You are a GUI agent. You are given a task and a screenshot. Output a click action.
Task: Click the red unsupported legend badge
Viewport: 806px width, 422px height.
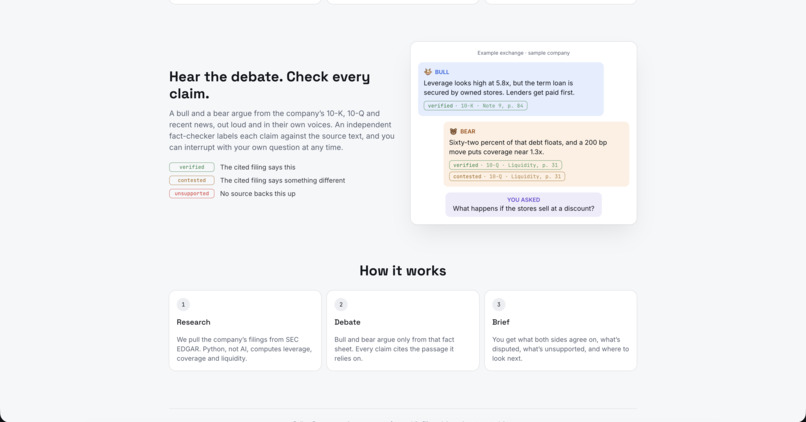[192, 194]
